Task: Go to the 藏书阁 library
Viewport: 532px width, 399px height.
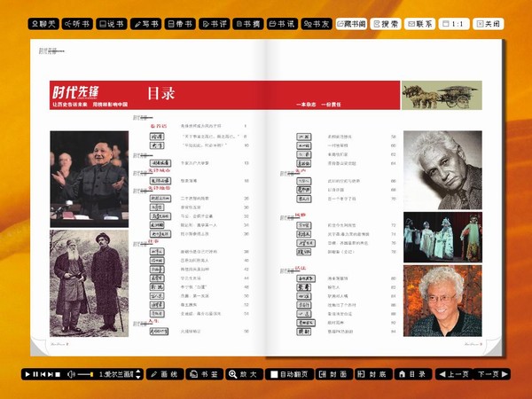Action: pyautogui.click(x=351, y=24)
